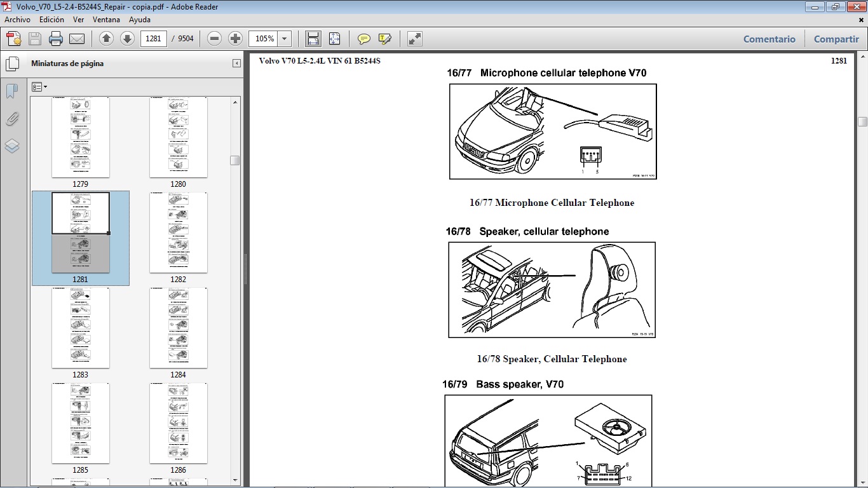
Task: Click the headrest speaker diagram image
Action: pos(552,290)
